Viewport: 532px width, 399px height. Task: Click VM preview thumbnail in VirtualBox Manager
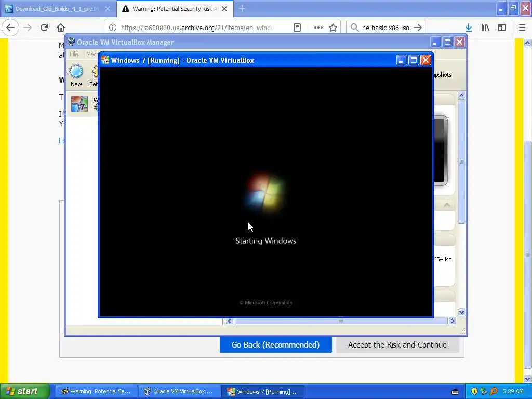pos(441,150)
